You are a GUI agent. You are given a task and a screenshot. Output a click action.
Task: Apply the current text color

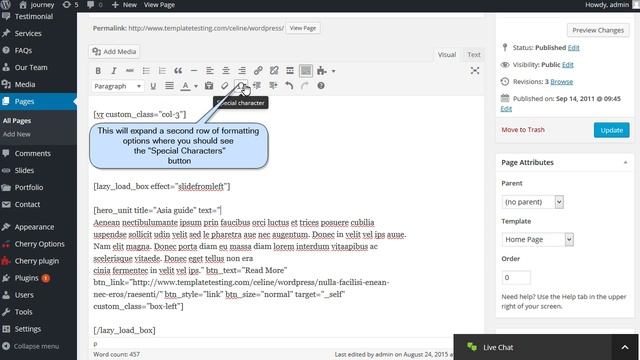(185, 86)
